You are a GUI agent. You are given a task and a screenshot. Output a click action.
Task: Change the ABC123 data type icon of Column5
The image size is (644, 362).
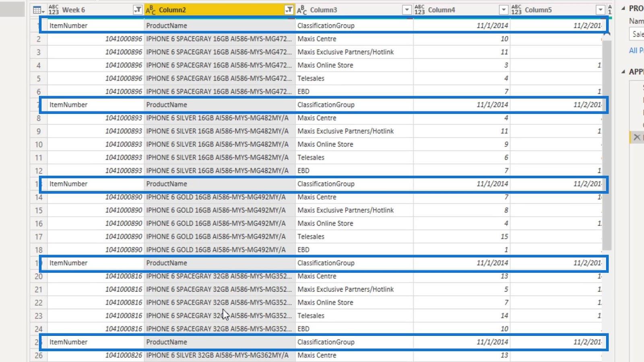pyautogui.click(x=516, y=10)
